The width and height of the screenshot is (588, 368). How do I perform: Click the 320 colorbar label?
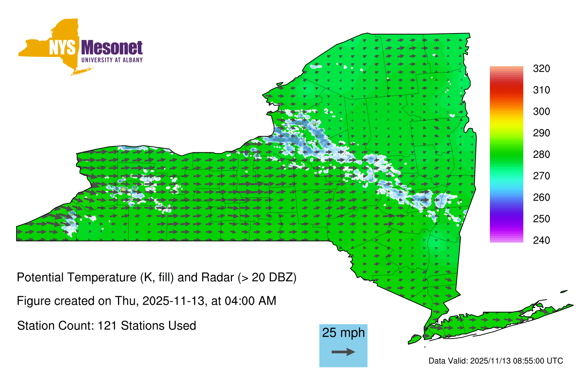pos(541,68)
